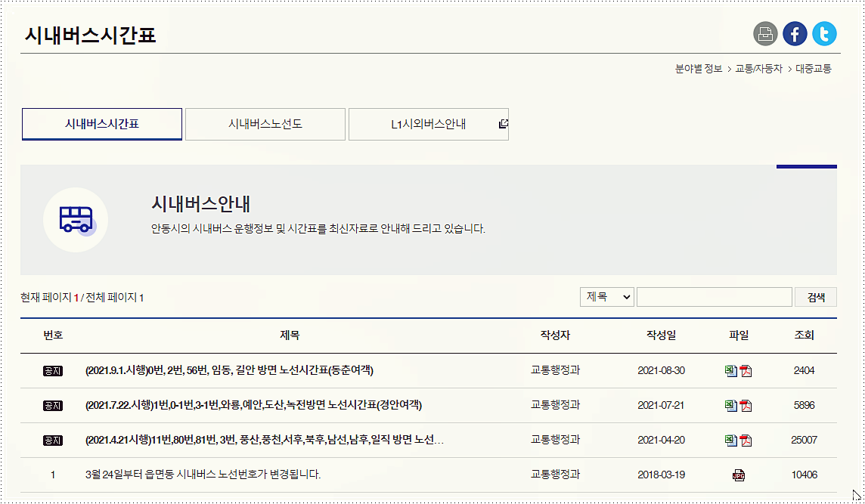Focus the search keyword input field
Image resolution: width=865 pixels, height=504 pixels.
[x=715, y=297]
